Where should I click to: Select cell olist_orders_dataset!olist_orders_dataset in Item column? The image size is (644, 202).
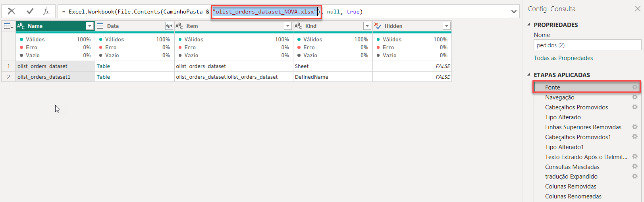[x=234, y=77]
